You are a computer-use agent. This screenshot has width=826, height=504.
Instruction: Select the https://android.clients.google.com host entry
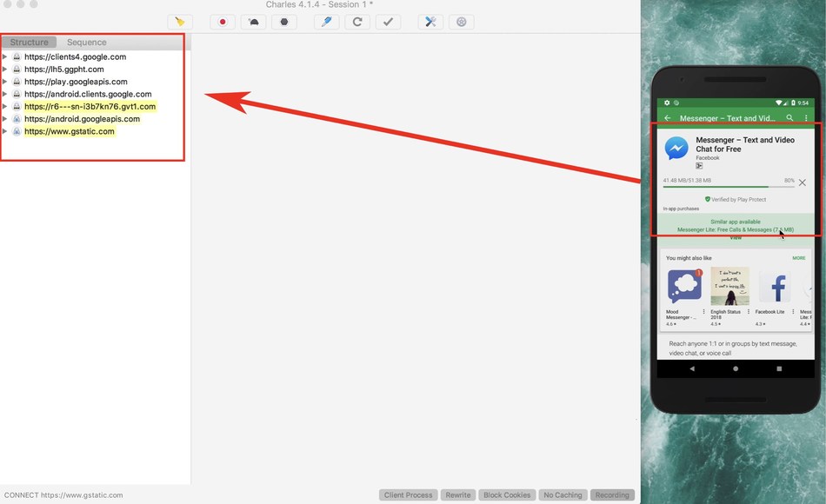pyautogui.click(x=88, y=94)
